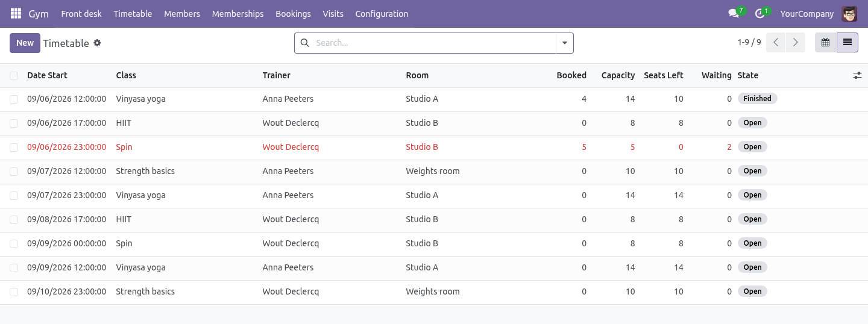Image resolution: width=868 pixels, height=324 pixels.
Task: Open the Front desk menu
Action: pos(81,13)
